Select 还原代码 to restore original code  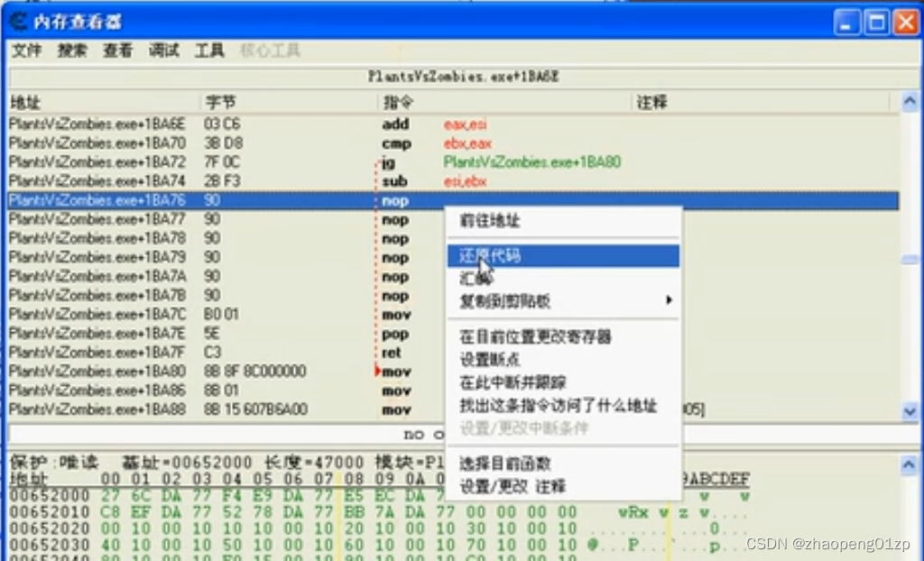tap(563, 256)
